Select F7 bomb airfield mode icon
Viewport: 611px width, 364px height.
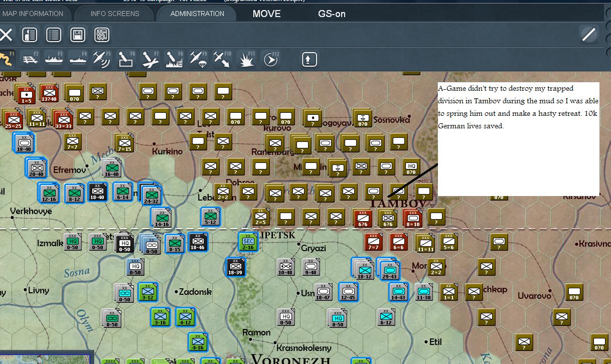[150, 59]
